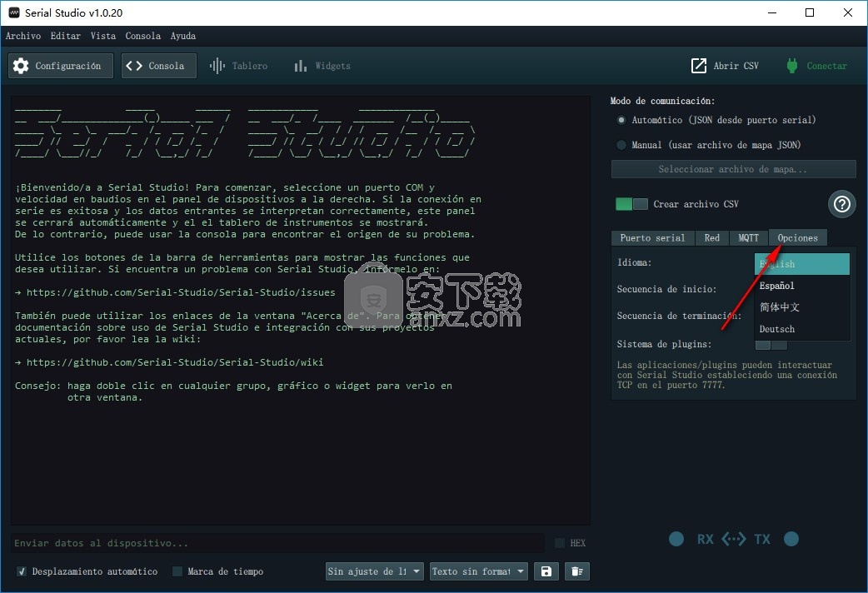Click the Serial Studio v1.0.20 window title
868x593 pixels.
[x=73, y=12]
